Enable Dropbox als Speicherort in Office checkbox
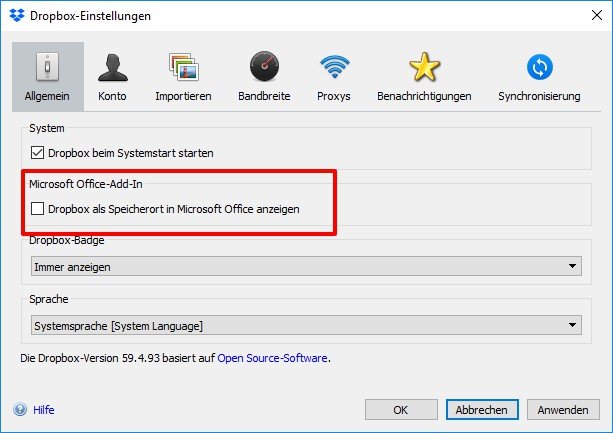Screen dimensions: 613x433 (38, 209)
